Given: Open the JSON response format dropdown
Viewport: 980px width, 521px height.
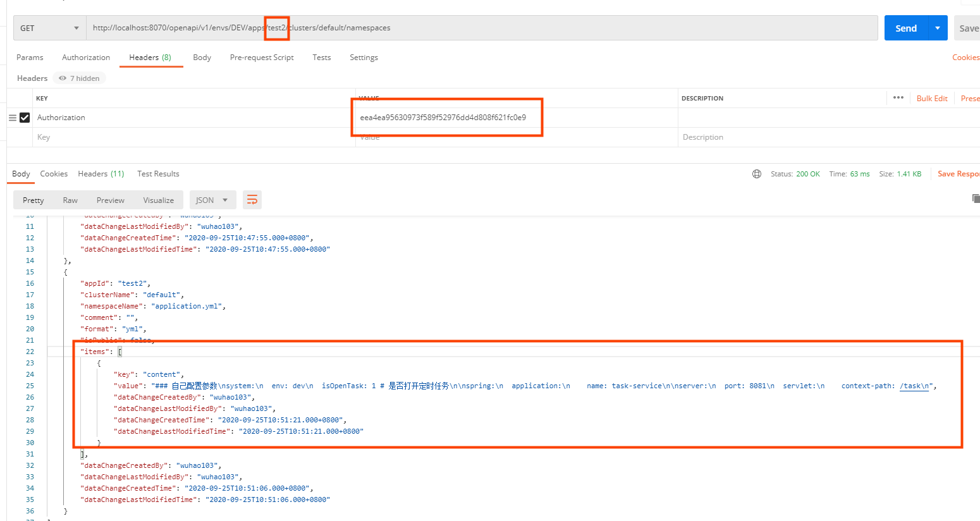Looking at the screenshot, I should (x=212, y=199).
